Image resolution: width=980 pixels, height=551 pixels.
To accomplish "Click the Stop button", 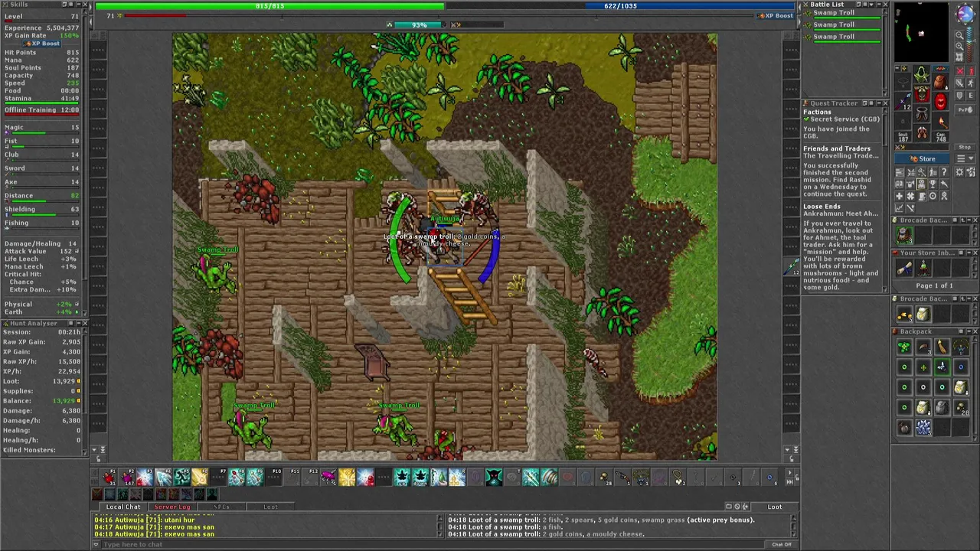I will pos(965,147).
